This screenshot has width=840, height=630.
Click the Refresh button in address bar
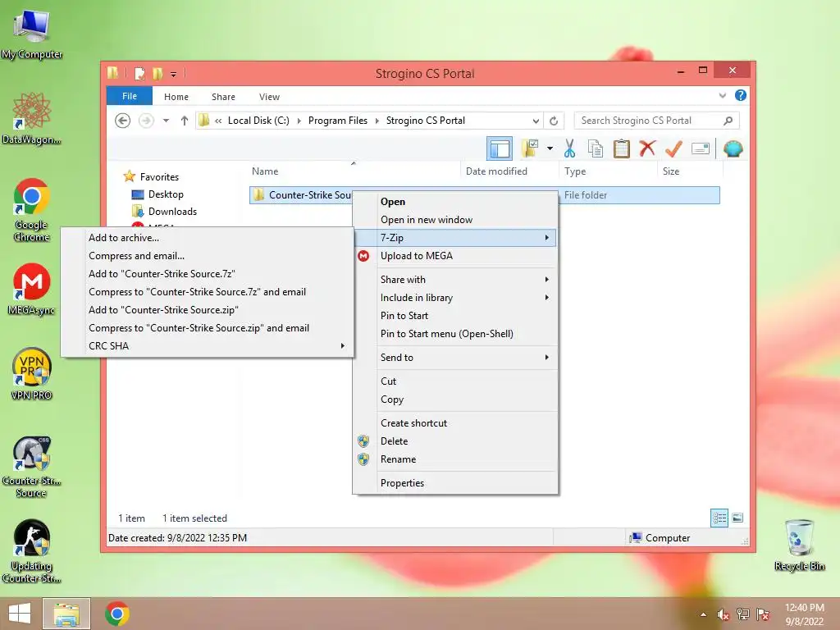coord(554,121)
